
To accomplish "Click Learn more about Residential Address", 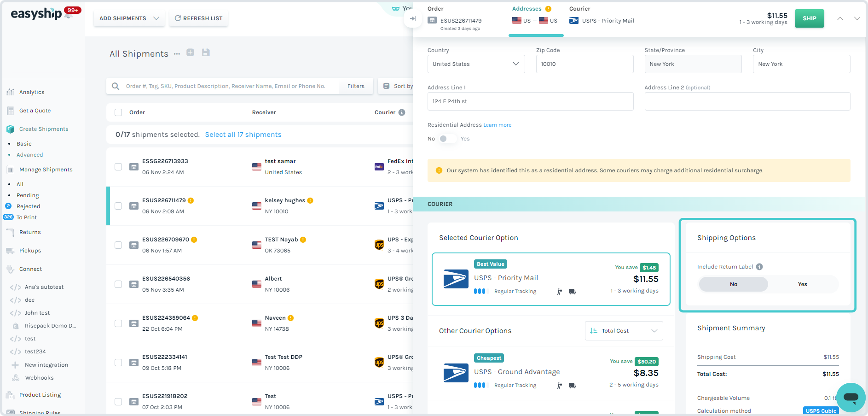I will [x=497, y=125].
